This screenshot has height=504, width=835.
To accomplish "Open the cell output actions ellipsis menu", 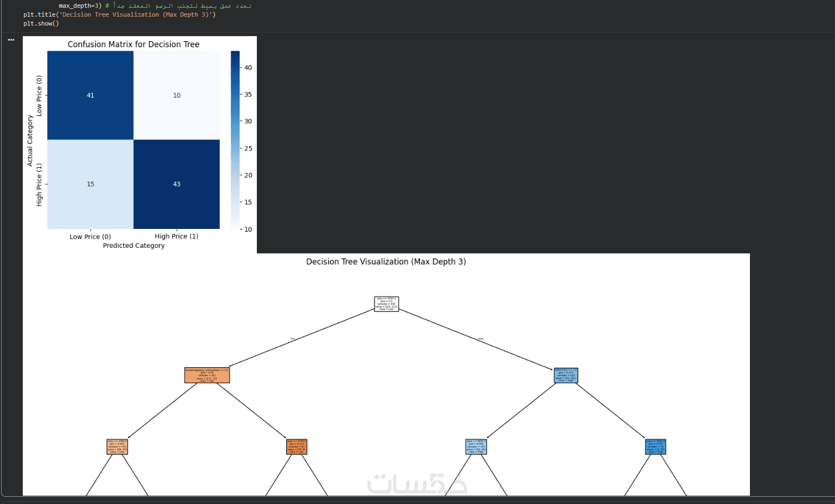I will tap(11, 40).
